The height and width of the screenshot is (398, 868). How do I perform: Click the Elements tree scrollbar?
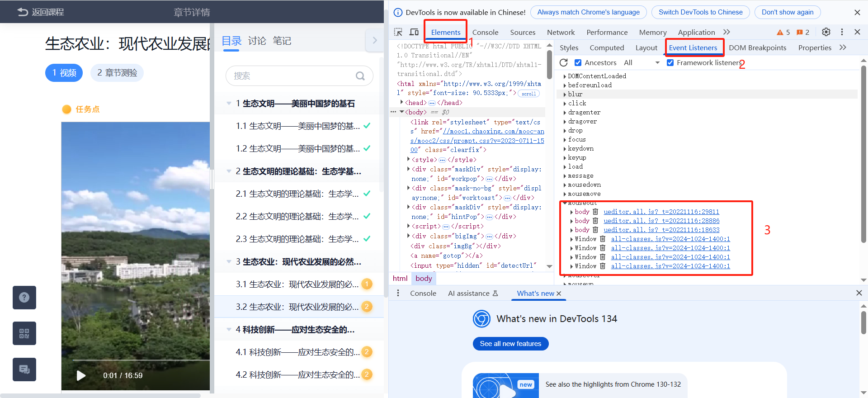coord(549,65)
